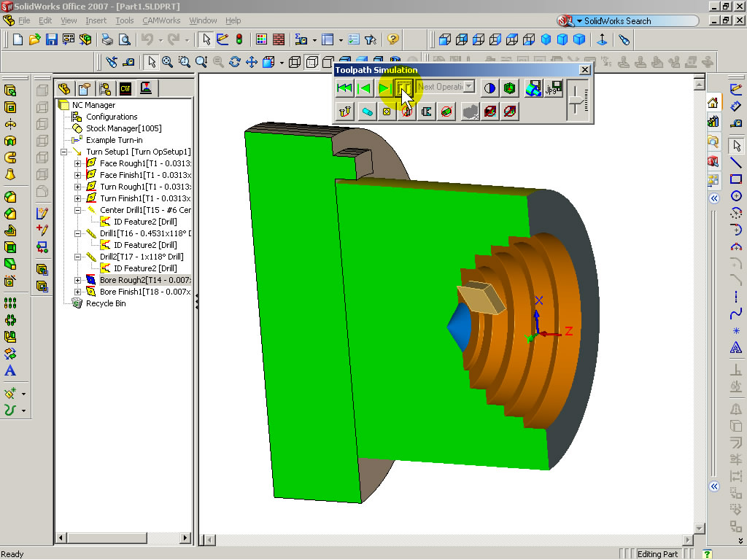
Task: Click the turn tool display icon in Toolpath Simulation
Action: (345, 112)
